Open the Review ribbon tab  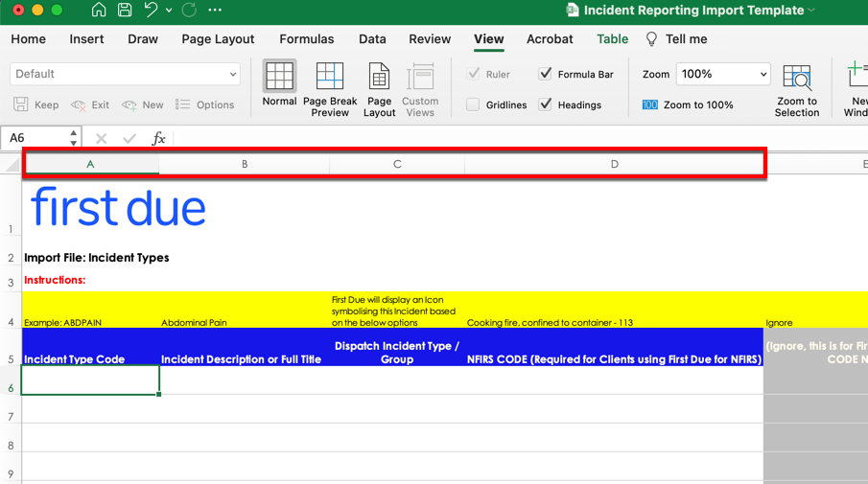[x=430, y=39]
